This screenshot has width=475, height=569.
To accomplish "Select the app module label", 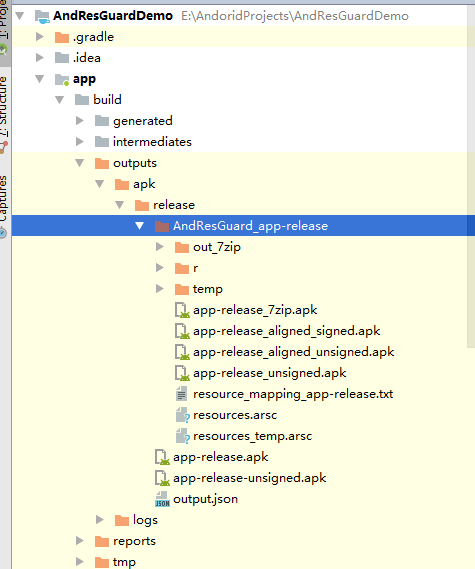I will 84,79.
